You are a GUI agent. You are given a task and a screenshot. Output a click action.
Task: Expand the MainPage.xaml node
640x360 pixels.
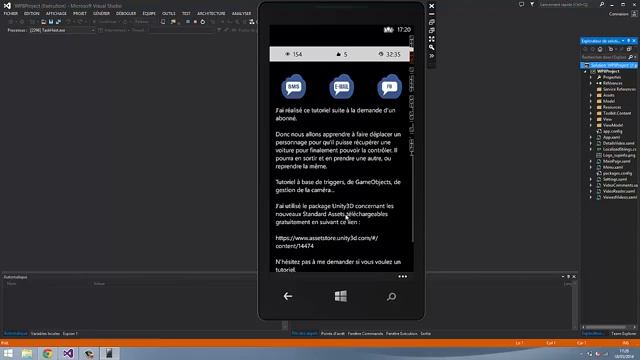pos(591,161)
